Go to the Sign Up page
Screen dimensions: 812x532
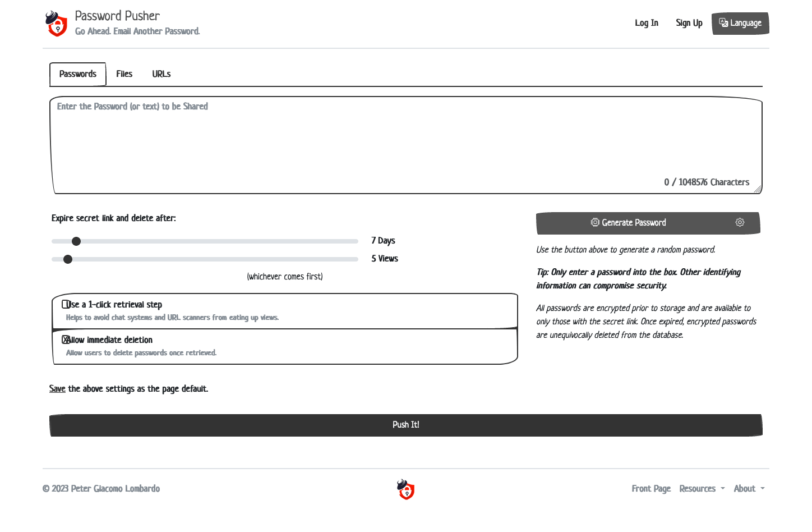click(x=689, y=23)
